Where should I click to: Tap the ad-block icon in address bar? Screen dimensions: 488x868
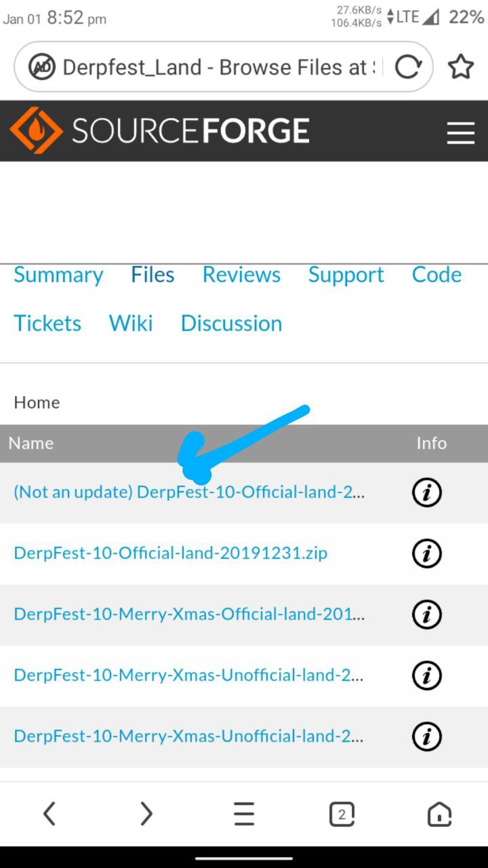tap(41, 66)
